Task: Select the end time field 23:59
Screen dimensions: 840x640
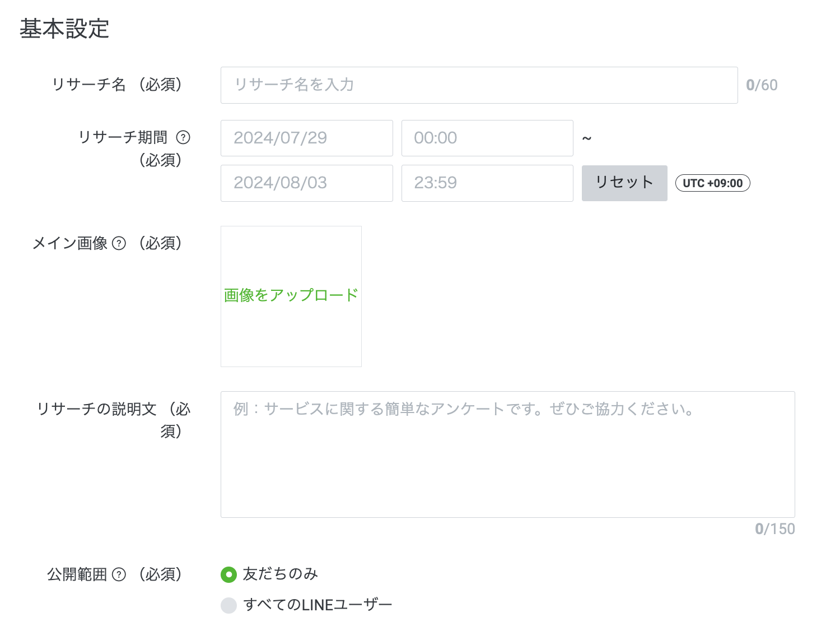Action: click(x=487, y=183)
